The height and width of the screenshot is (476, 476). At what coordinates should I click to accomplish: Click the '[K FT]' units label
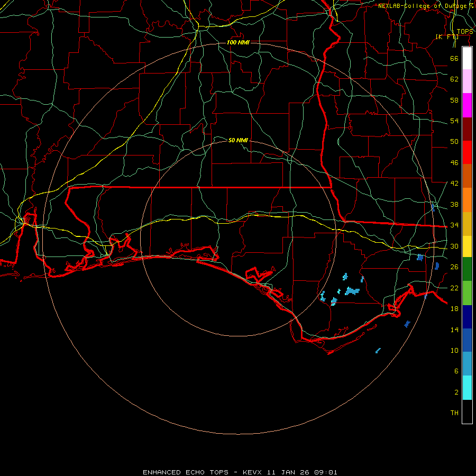tap(447, 37)
